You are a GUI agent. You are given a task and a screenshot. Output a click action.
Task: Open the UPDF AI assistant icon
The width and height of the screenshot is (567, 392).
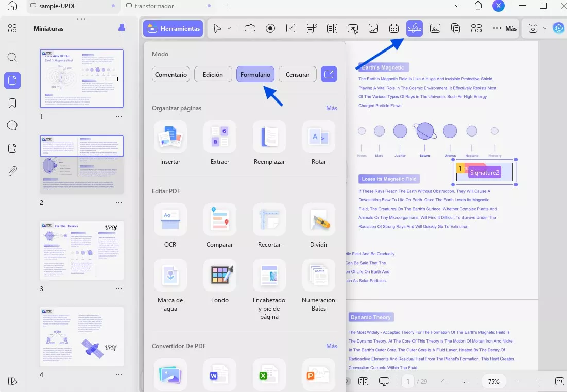click(x=559, y=28)
